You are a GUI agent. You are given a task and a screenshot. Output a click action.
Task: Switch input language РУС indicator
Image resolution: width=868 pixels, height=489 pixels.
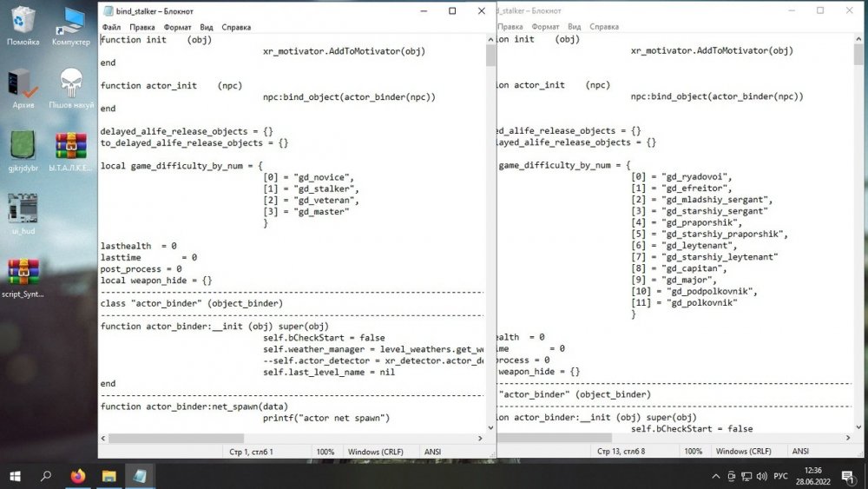[780, 476]
